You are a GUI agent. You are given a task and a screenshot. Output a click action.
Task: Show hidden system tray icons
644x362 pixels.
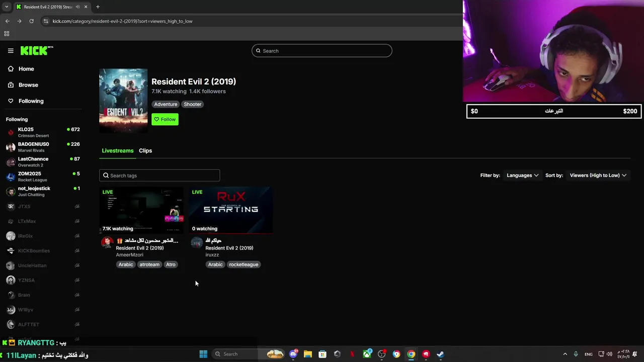(565, 354)
